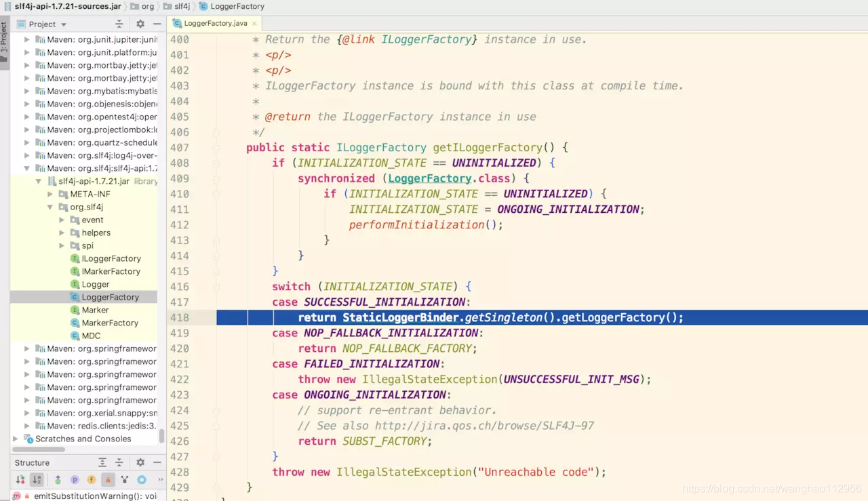Select Maven: org.xerial.snappy entry
This screenshot has height=501, width=868.
(102, 413)
